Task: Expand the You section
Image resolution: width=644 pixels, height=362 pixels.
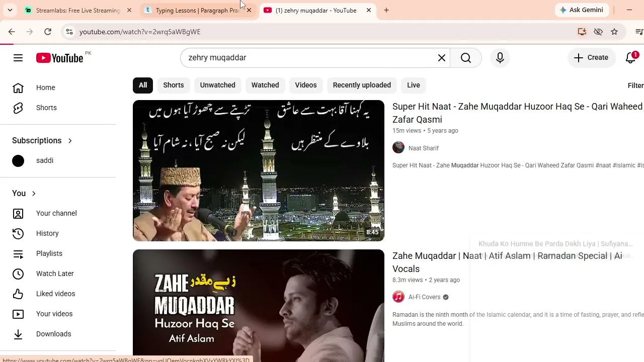Action: point(24,194)
